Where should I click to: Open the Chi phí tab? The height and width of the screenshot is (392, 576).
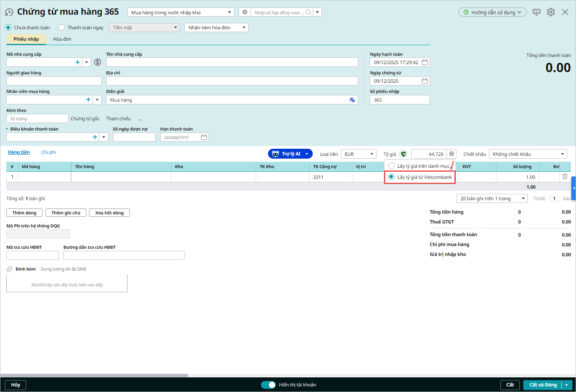(x=49, y=152)
